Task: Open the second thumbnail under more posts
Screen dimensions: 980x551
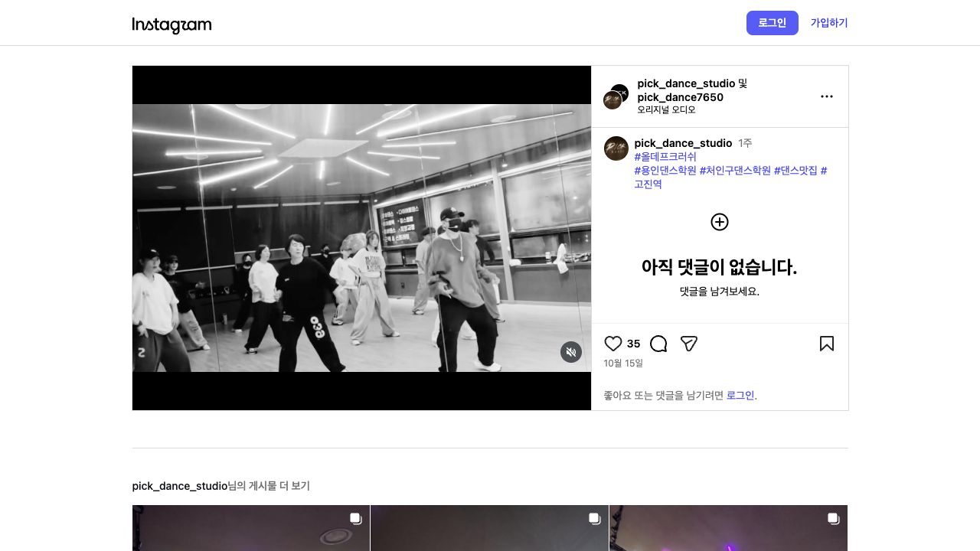Action: [x=489, y=528]
